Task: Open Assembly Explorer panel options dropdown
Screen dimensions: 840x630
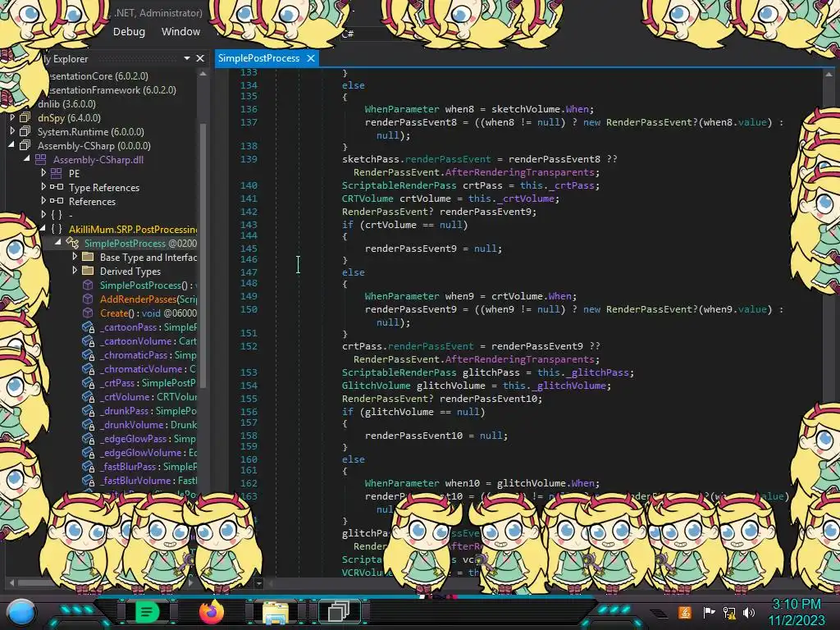Action: tap(186, 58)
